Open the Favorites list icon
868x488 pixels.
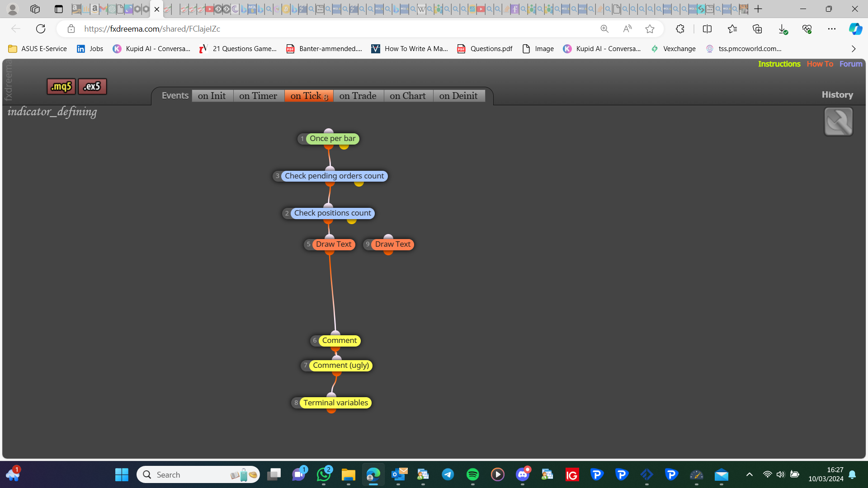tap(732, 29)
